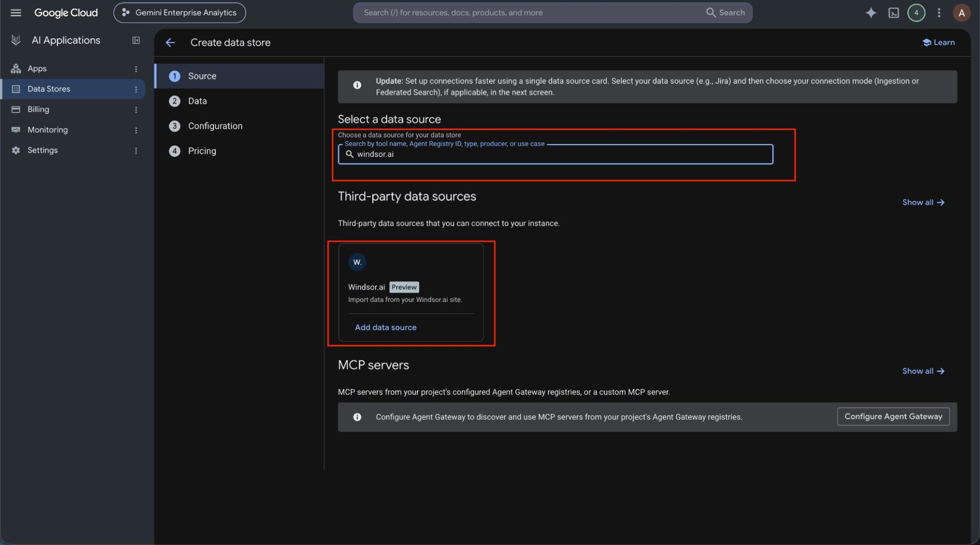
Task: Click the Google Cloud logo
Action: pos(66,13)
